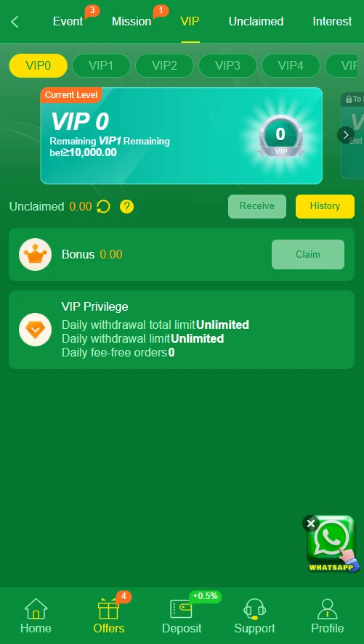Select the VIP3 level pill
The width and height of the screenshot is (364, 644).
click(227, 66)
